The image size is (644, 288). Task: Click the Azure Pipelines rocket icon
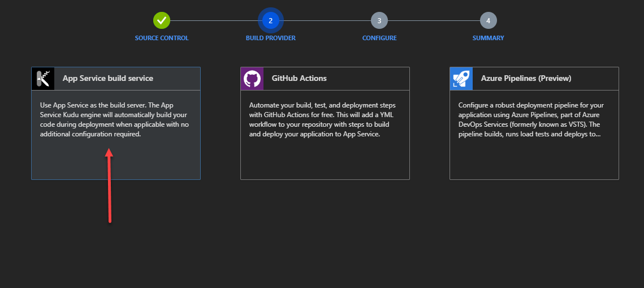461,79
